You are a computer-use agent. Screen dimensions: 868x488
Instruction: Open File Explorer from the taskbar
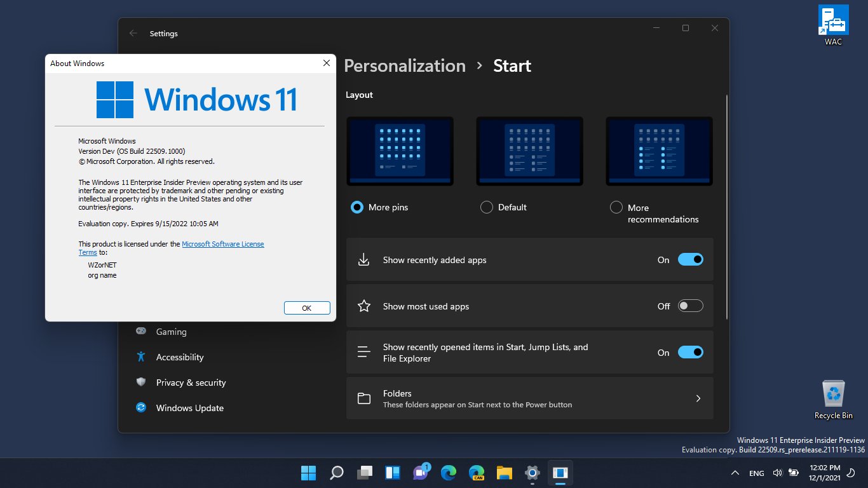(x=504, y=473)
